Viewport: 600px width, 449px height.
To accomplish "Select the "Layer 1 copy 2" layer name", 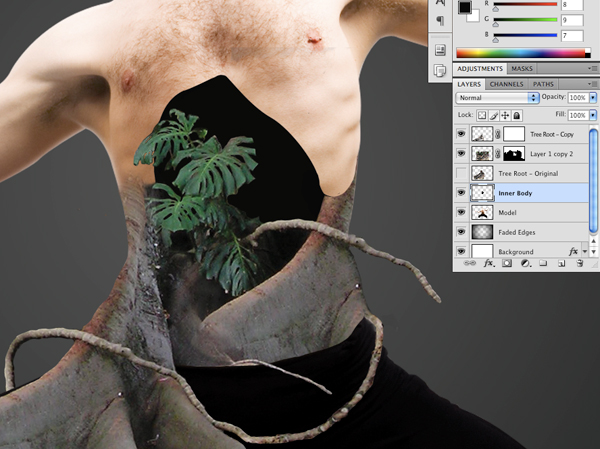I will point(551,154).
